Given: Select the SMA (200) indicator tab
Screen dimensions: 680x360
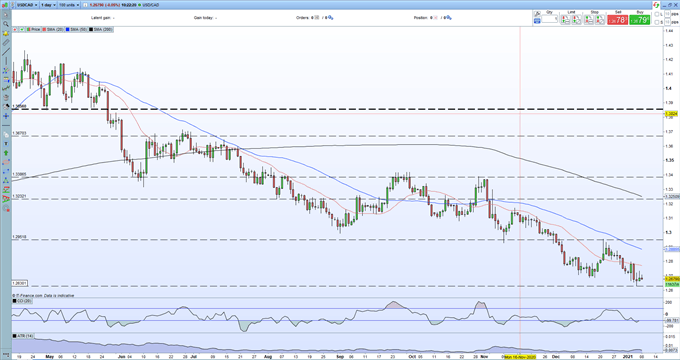Looking at the screenshot, I should pyautogui.click(x=102, y=29).
